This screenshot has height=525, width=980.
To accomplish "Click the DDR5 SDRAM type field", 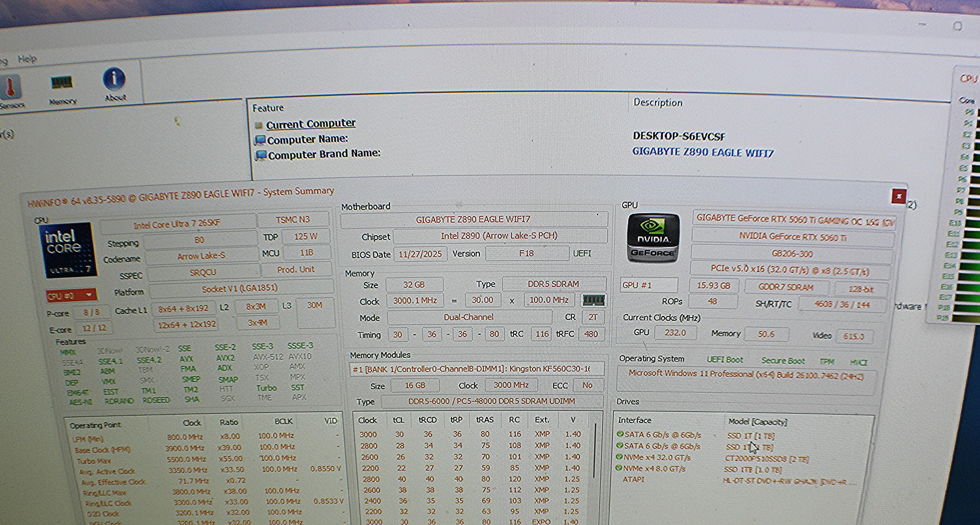I will pos(553,284).
